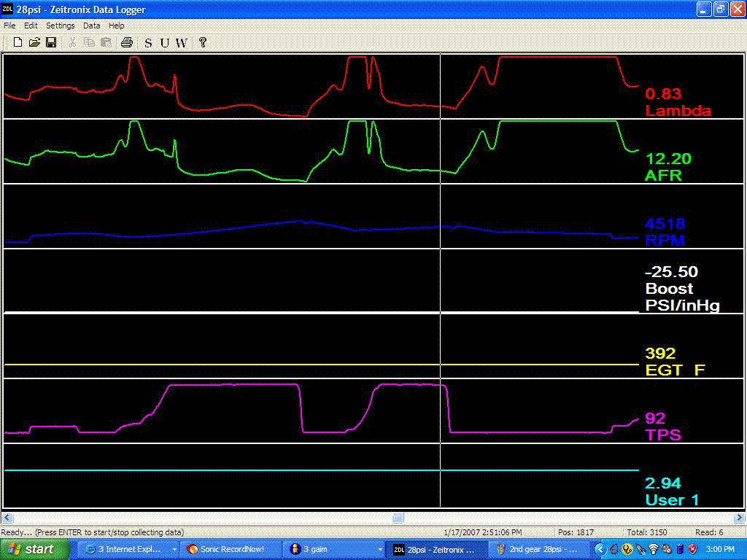Select the cyan User 1 channel label
Viewport: 747px width, 560px height.
click(672, 500)
